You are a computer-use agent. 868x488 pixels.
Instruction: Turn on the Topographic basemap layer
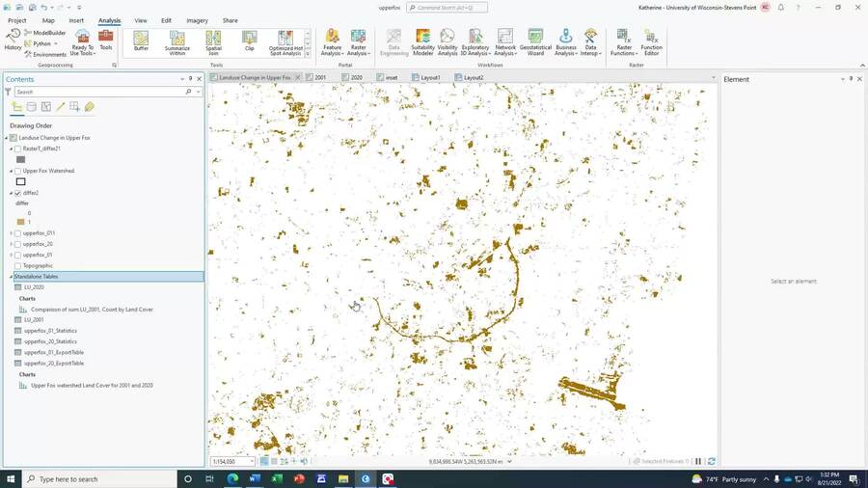tap(17, 266)
